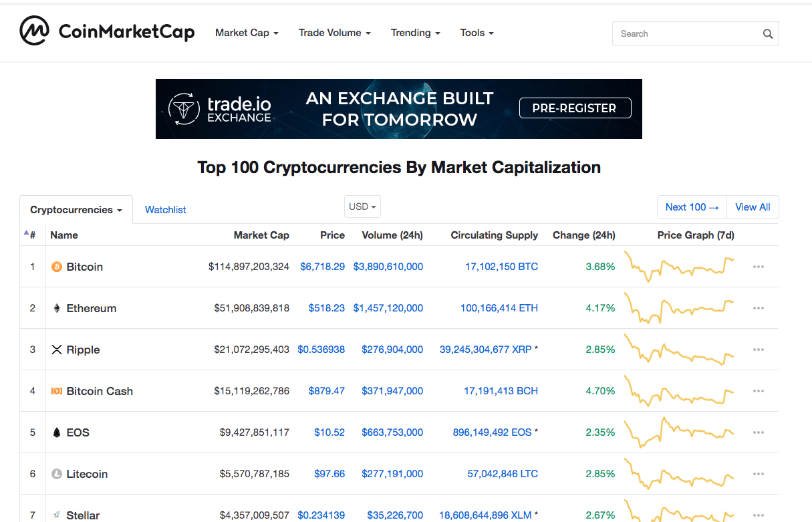Click the Stellar coin icon
Image resolution: width=812 pixels, height=522 pixels.
[57, 515]
